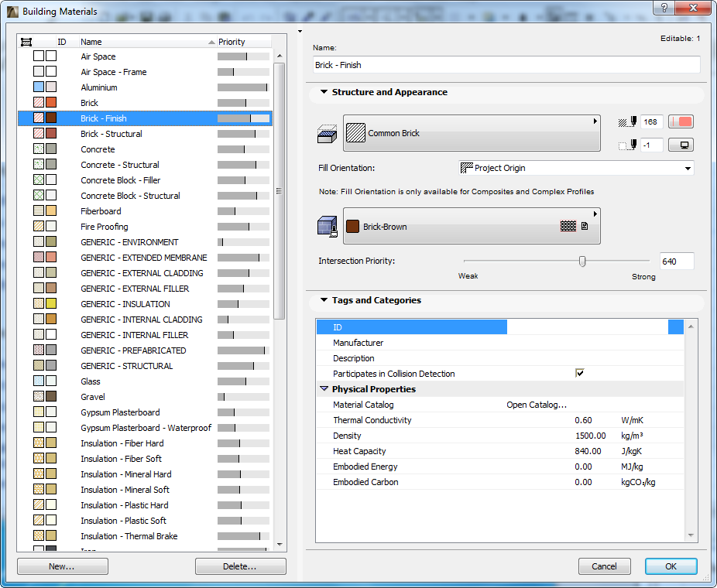This screenshot has width=717, height=588.
Task: Click the foreground pen number field 168
Action: click(x=652, y=122)
